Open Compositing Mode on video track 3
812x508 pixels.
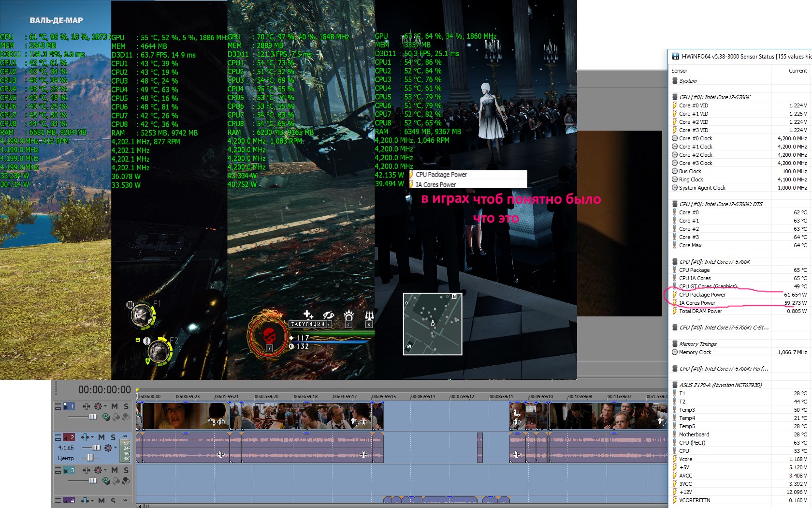106,480
